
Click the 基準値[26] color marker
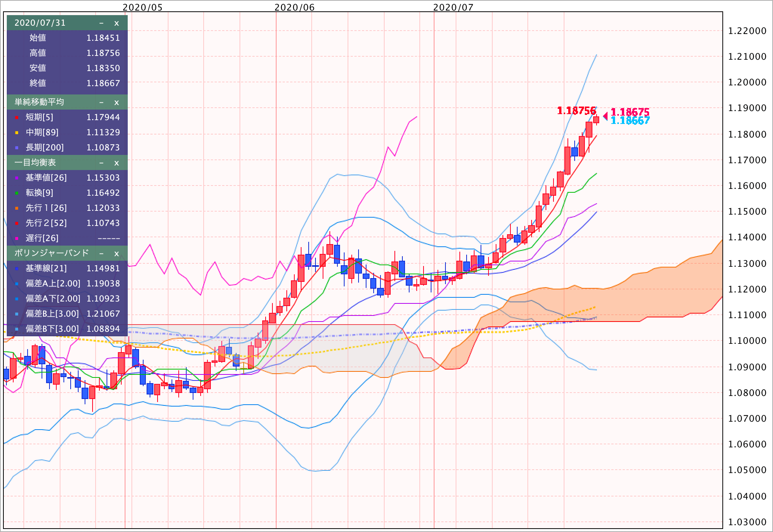click(17, 178)
